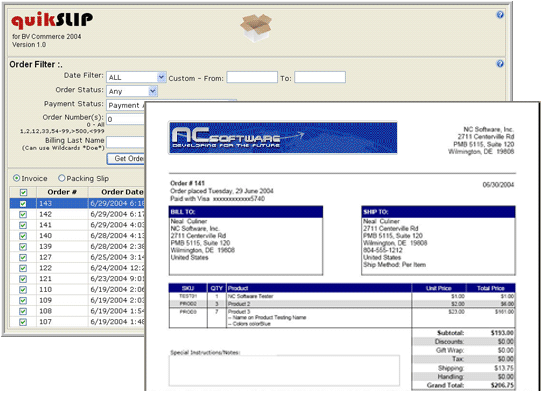Screen dimensions: 546x395
Task: Click the Order Date column header
Action: [116, 192]
